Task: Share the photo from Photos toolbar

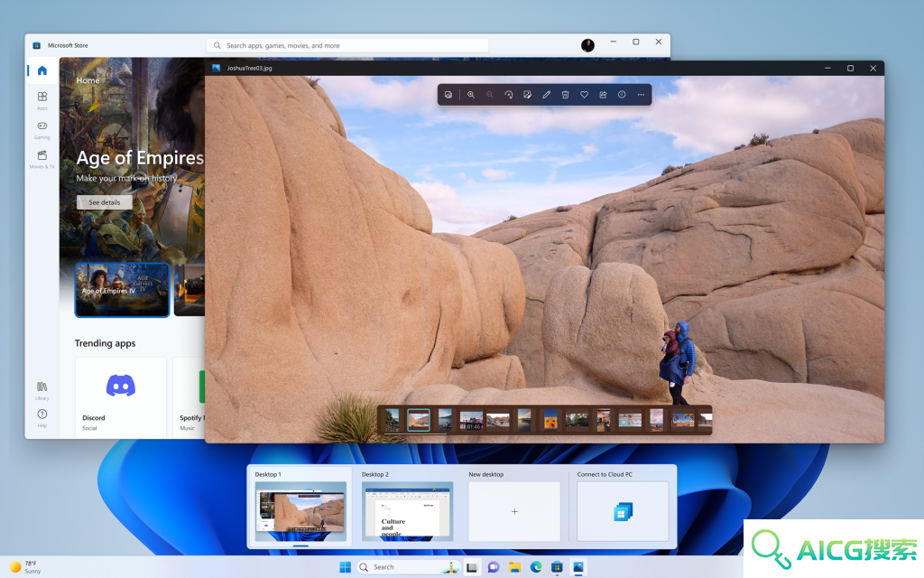Action: (603, 94)
